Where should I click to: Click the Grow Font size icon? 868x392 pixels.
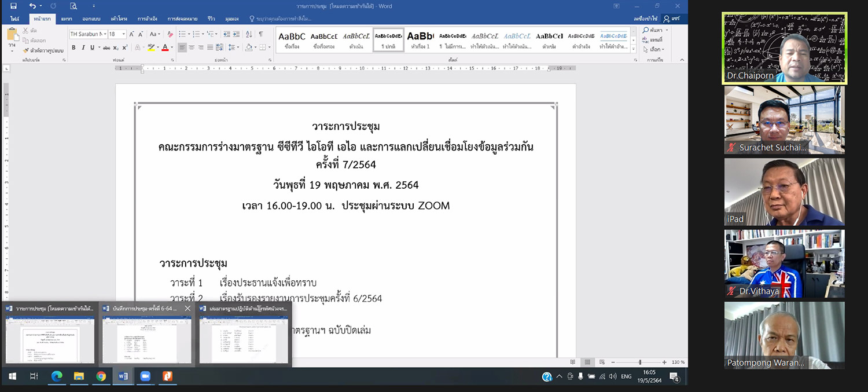(132, 34)
